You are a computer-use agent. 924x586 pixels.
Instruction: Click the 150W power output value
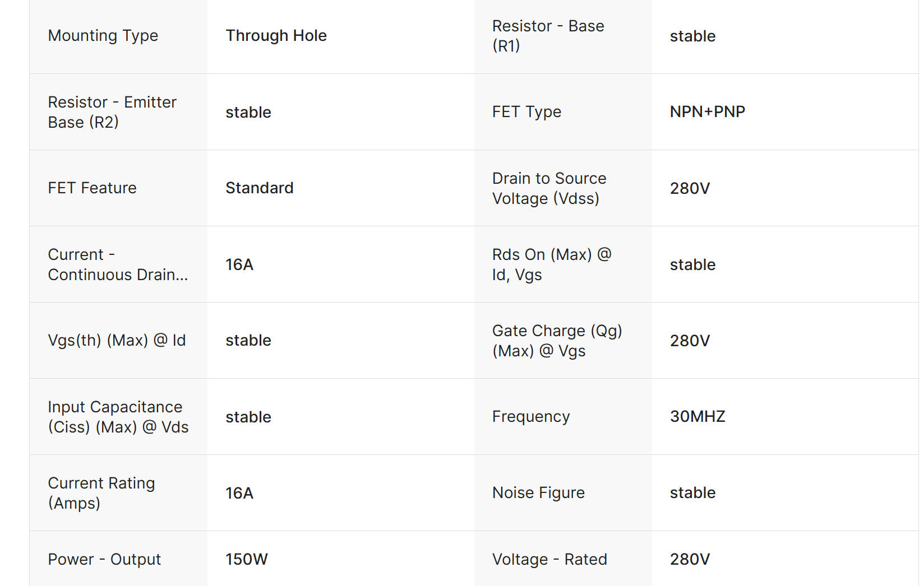point(247,559)
